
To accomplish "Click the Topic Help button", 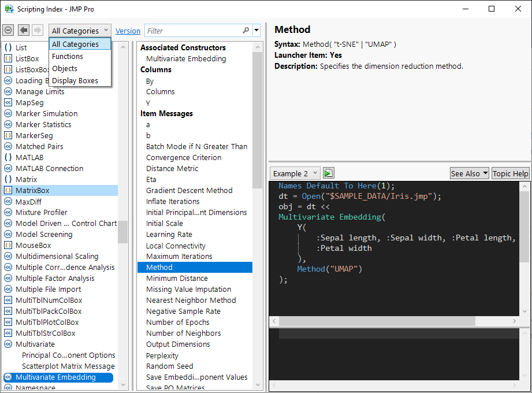I will (510, 173).
